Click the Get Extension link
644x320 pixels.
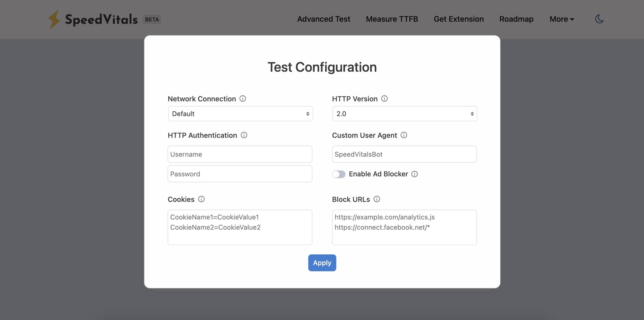tap(458, 19)
